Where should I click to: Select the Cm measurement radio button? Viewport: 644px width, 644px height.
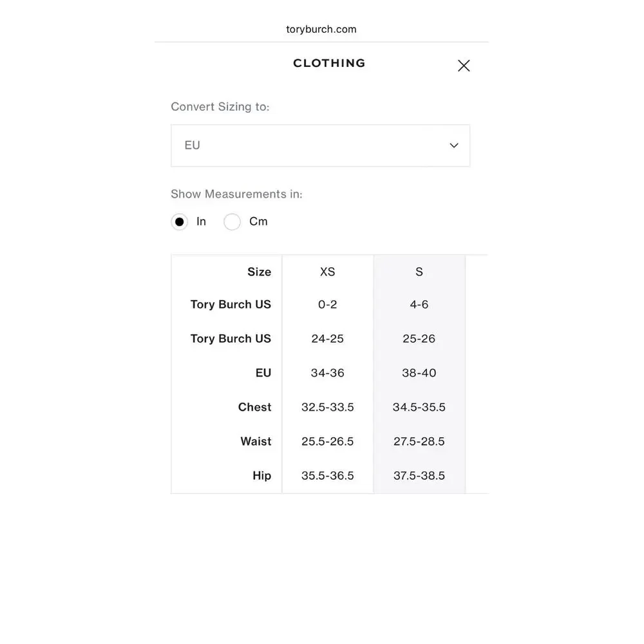click(x=232, y=222)
